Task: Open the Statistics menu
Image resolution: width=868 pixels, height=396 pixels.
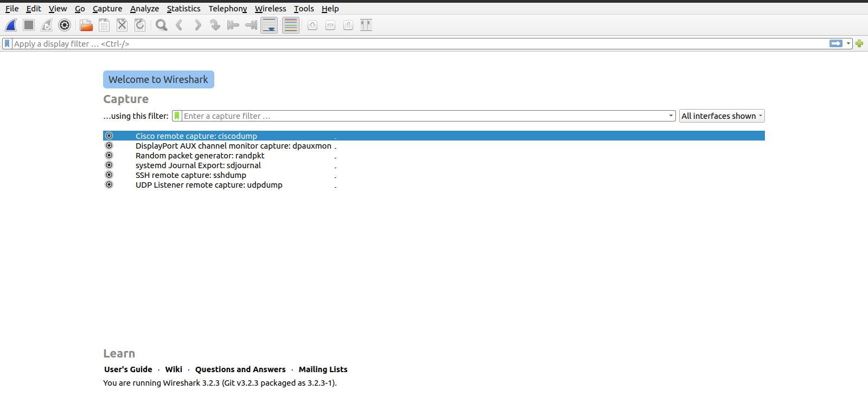Action: 183,9
